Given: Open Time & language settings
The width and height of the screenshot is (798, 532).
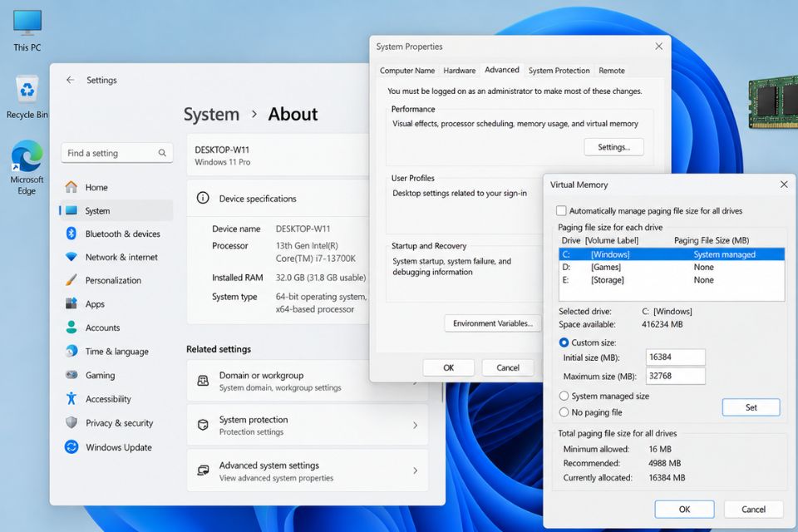Looking at the screenshot, I should 116,352.
